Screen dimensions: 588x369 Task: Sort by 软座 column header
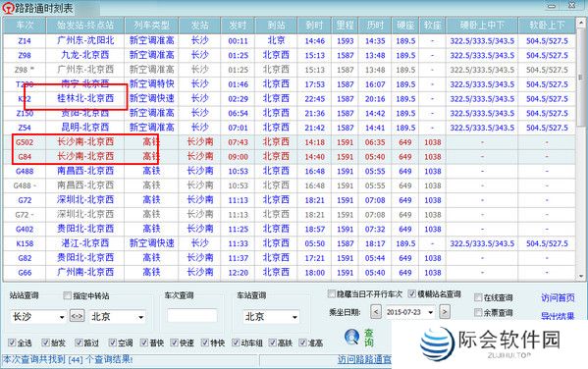[432, 26]
